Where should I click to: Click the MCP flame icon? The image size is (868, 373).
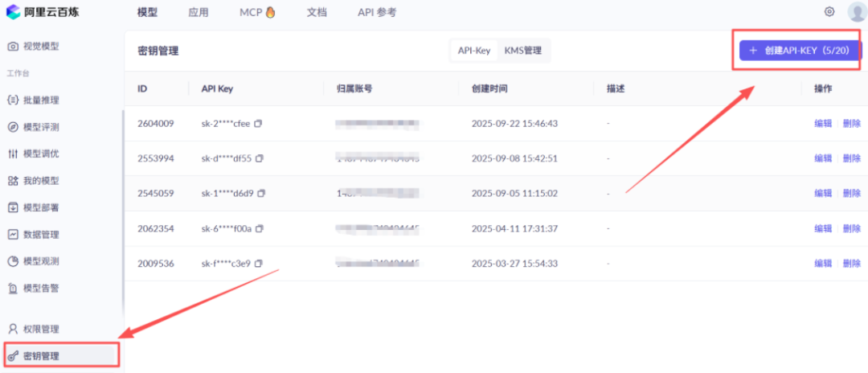coord(270,11)
